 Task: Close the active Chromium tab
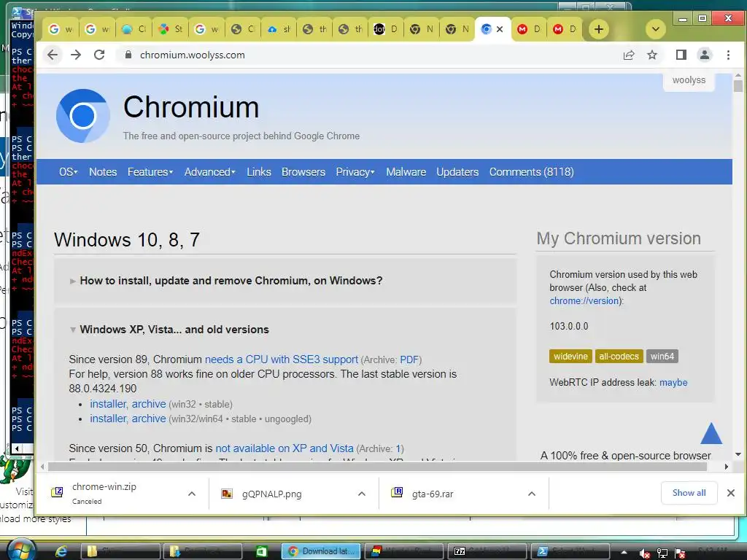(x=500, y=29)
